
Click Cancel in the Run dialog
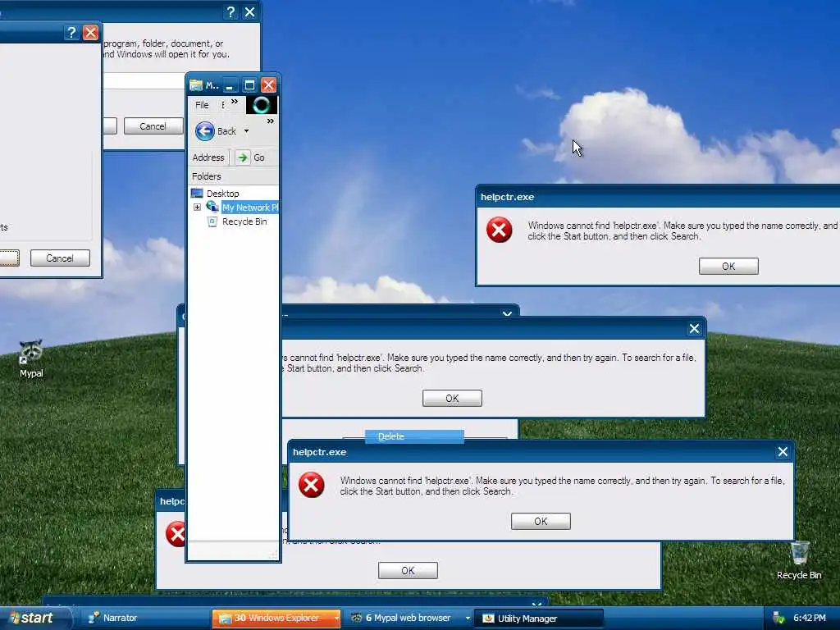pyautogui.click(x=153, y=126)
